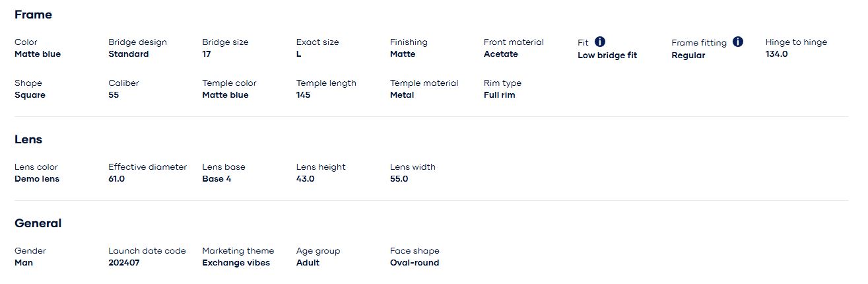
Task: Select the Square shape value
Action: 30,95
